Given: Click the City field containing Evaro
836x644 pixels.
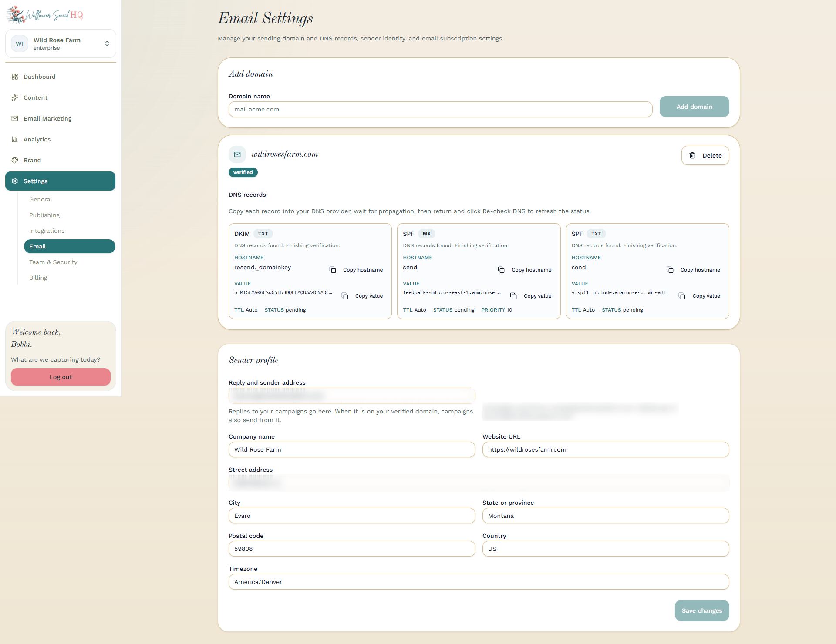Looking at the screenshot, I should (x=352, y=516).
